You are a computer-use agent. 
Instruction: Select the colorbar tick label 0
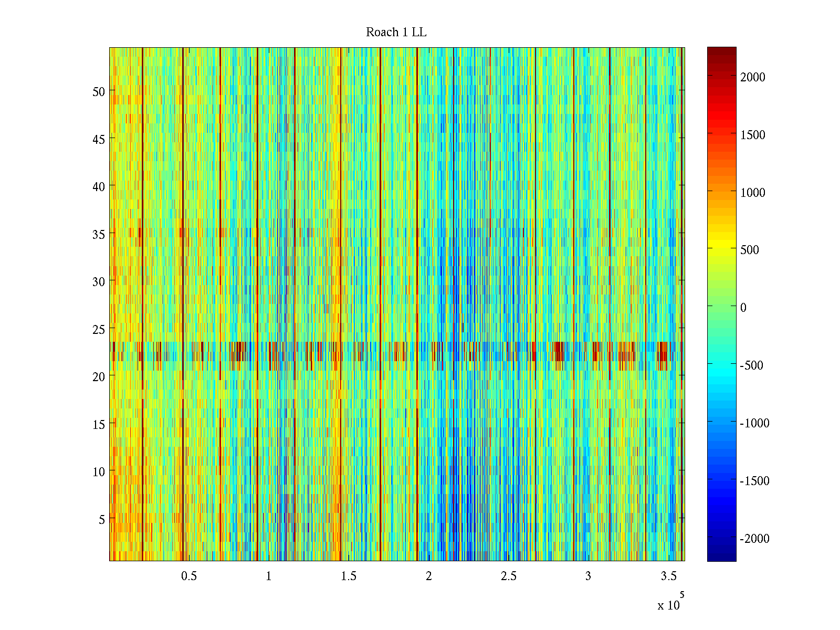[x=743, y=308]
